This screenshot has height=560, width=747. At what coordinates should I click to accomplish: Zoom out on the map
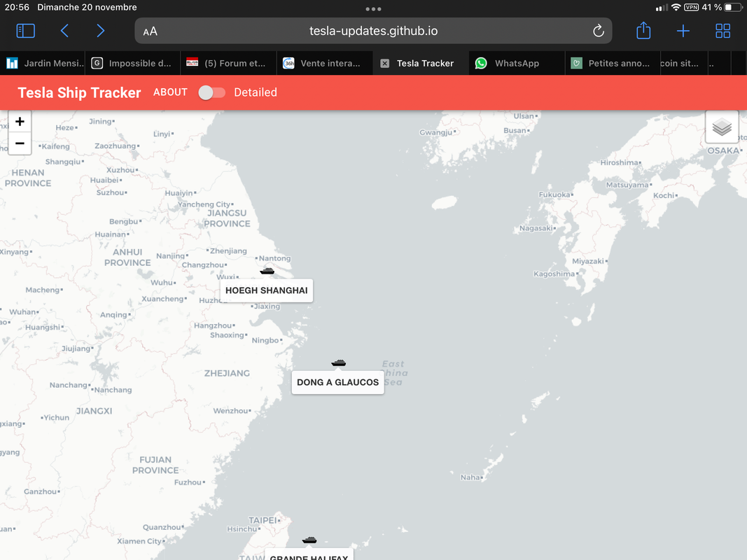click(x=20, y=143)
